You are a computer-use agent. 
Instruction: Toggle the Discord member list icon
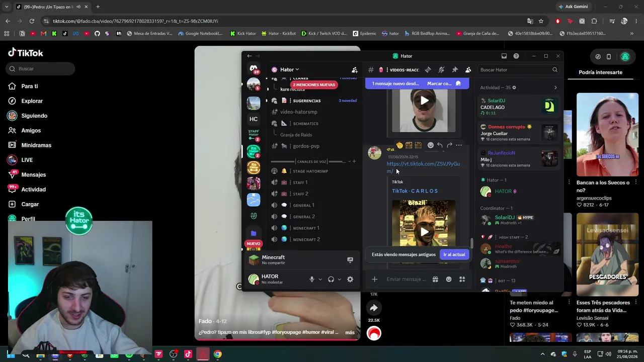[x=468, y=70]
